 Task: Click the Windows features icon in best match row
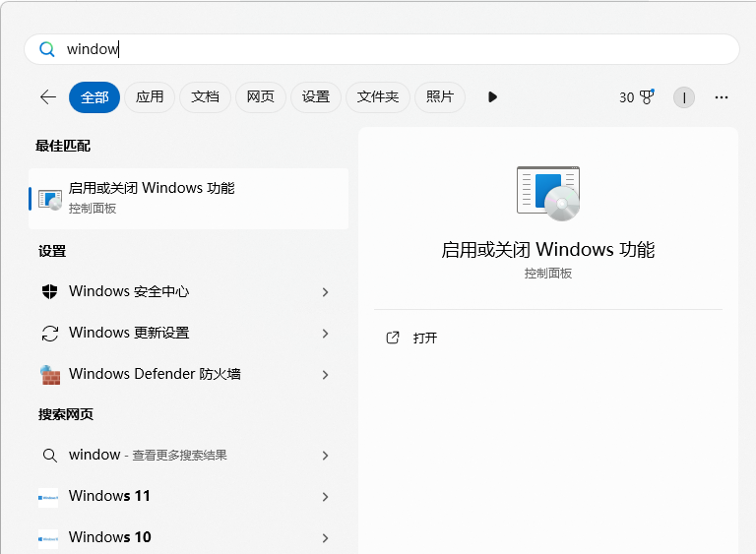click(x=50, y=200)
